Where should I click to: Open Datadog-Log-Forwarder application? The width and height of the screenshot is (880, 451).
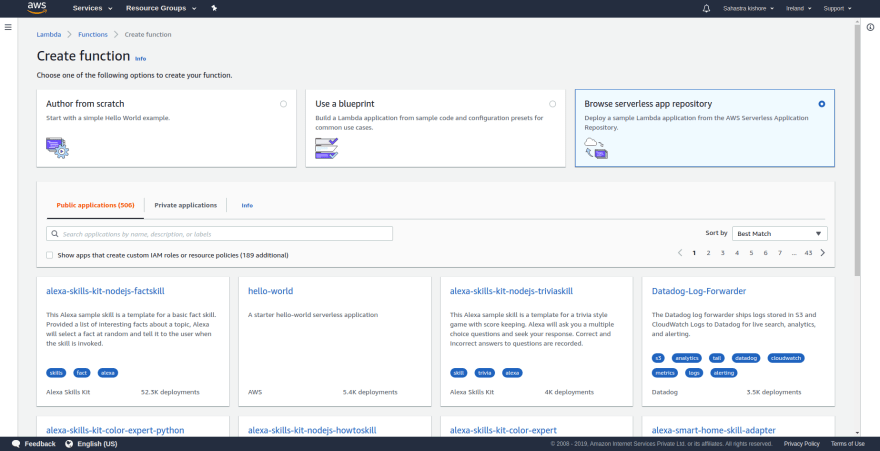point(699,291)
